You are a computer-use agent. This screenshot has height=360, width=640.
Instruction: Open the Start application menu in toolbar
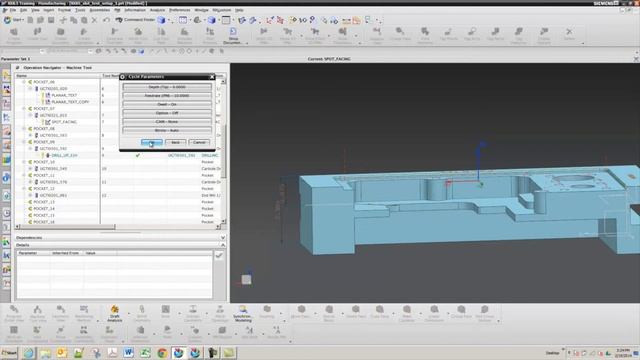pos(13,20)
